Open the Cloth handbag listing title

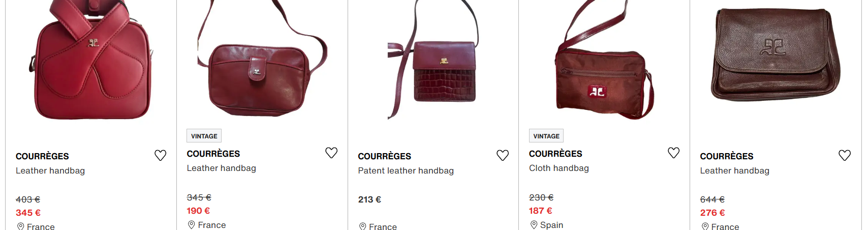[x=559, y=168]
